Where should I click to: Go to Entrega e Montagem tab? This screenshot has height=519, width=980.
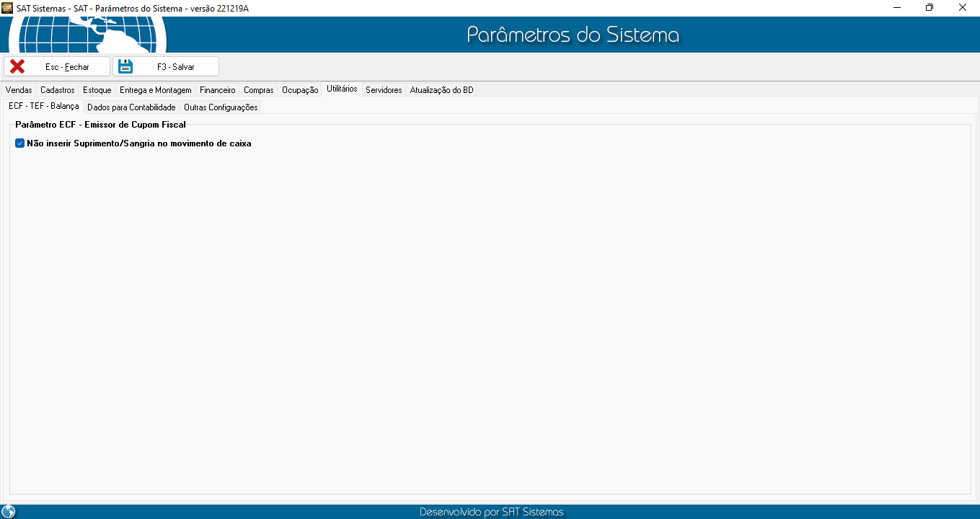click(156, 90)
